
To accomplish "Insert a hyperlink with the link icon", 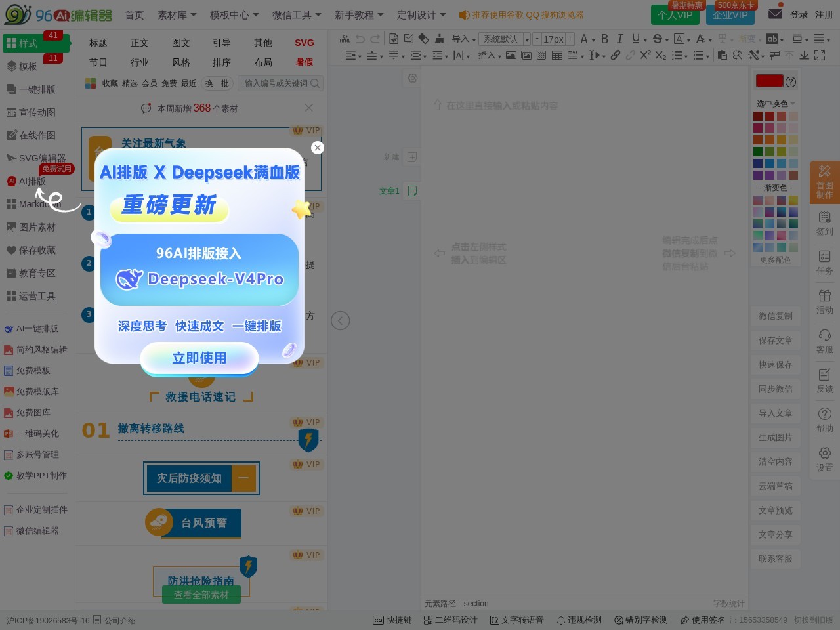I will pos(616,55).
